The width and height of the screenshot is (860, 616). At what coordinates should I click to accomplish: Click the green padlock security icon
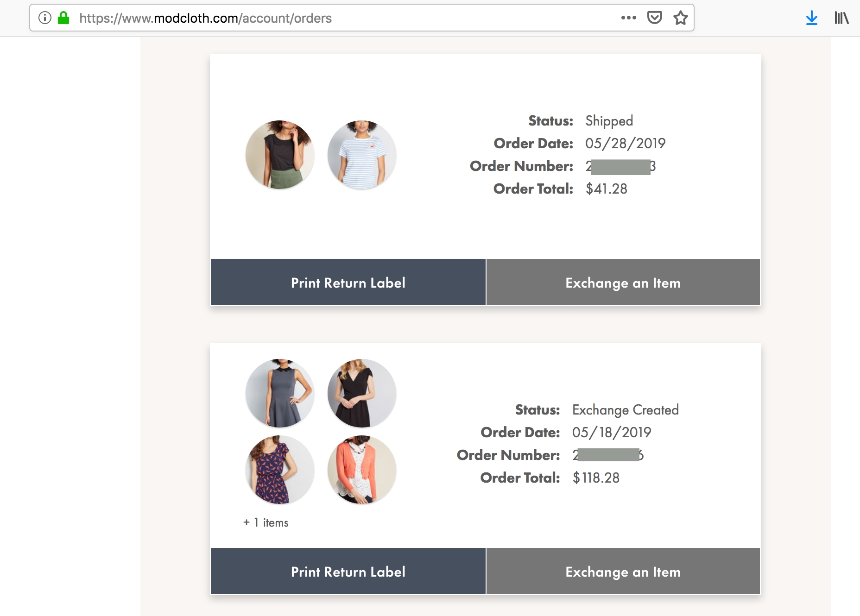(x=63, y=18)
